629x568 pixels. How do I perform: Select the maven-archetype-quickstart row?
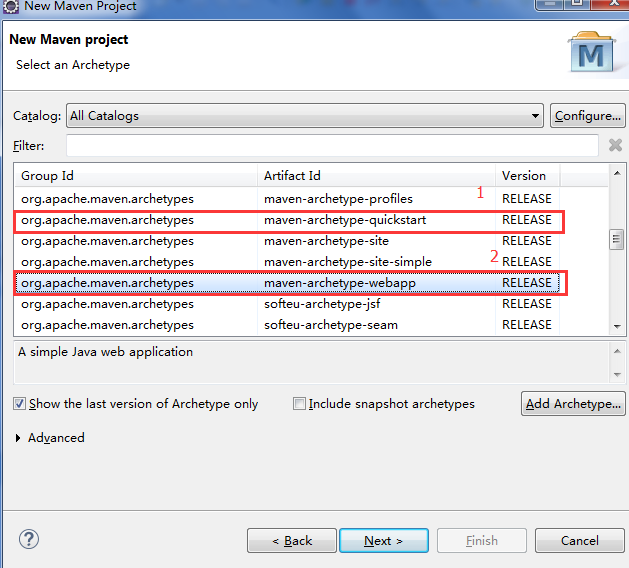[x=287, y=220]
